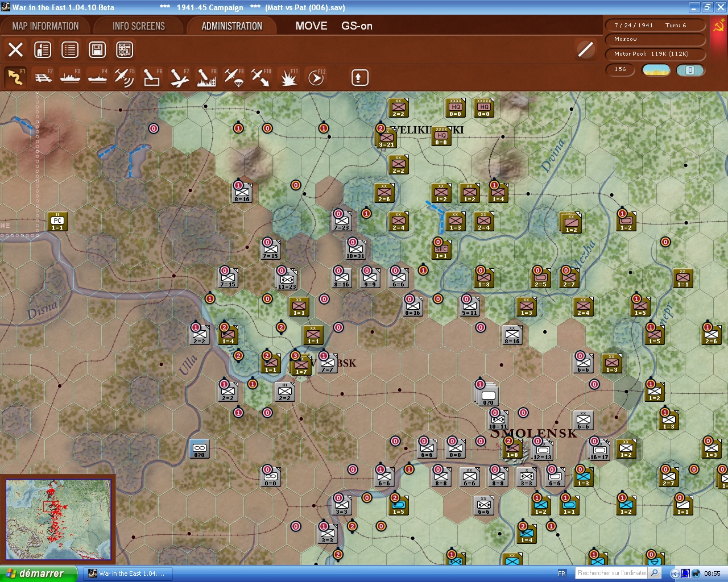Select the 1=7 Soviet unit near Vitebsk
This screenshot has width=728, height=582.
[x=301, y=365]
